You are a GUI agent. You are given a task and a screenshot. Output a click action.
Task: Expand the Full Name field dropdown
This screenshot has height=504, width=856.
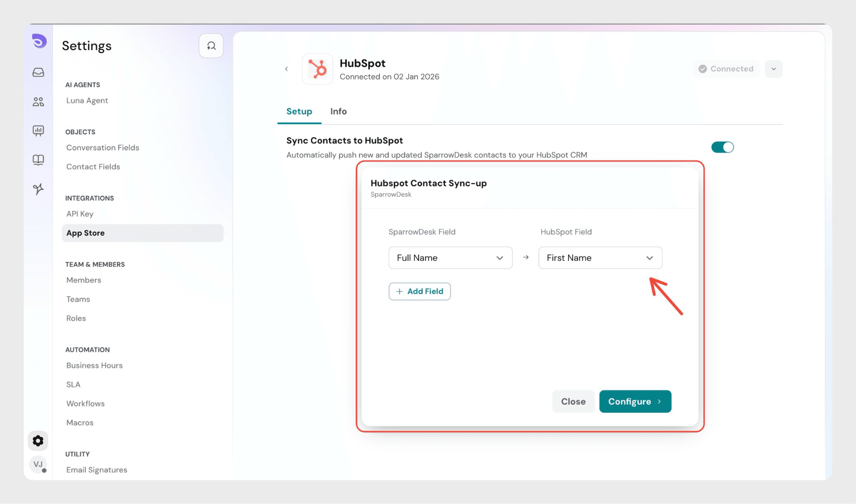pyautogui.click(x=450, y=258)
